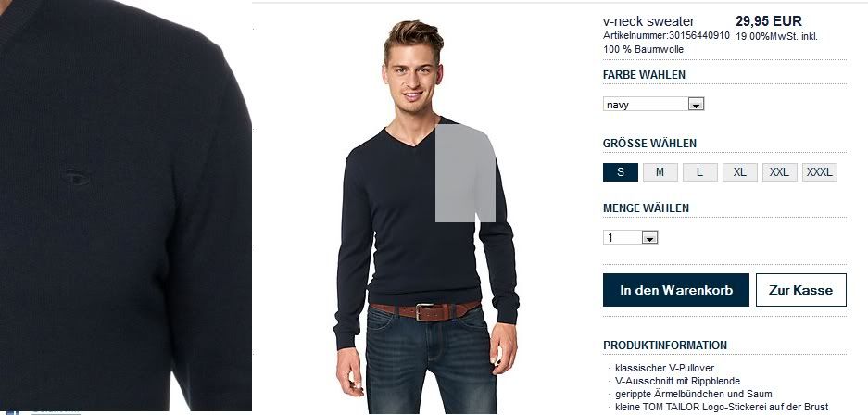This screenshot has height=415, width=868.
Task: Click the embroidered logo in zoom view
Action: 75,177
